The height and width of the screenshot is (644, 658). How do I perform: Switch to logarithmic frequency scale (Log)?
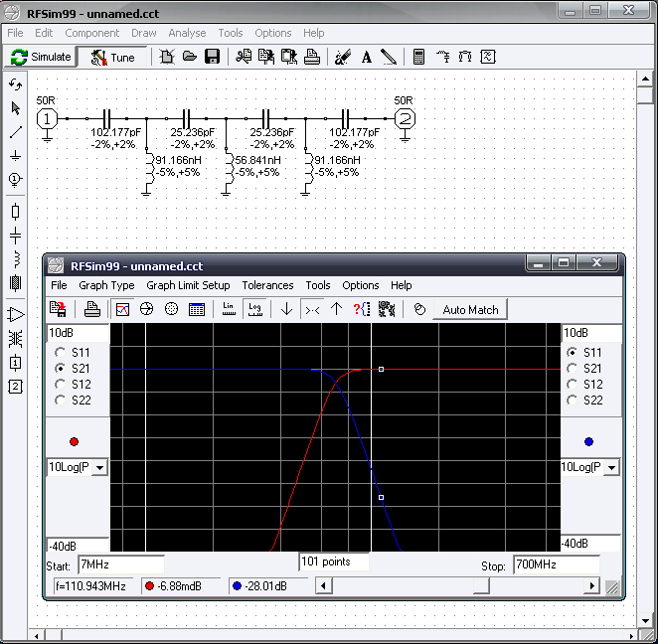254,309
